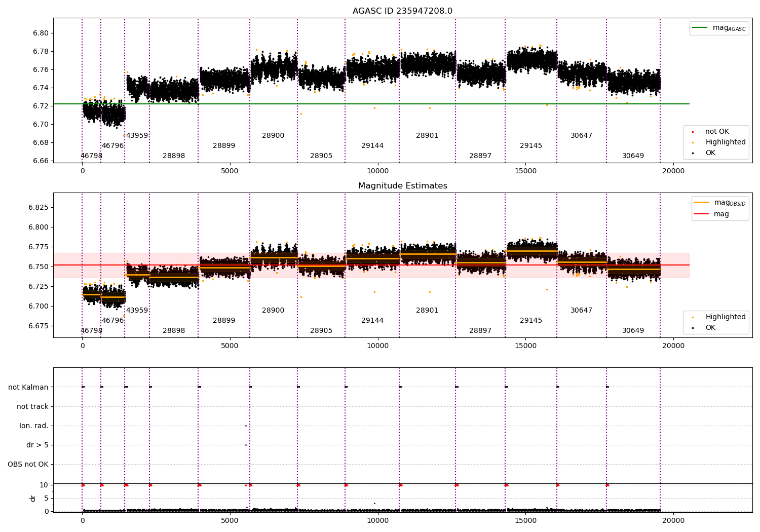Click the 'dr' y-axis label
The height and width of the screenshot is (532, 760).
click(x=33, y=498)
